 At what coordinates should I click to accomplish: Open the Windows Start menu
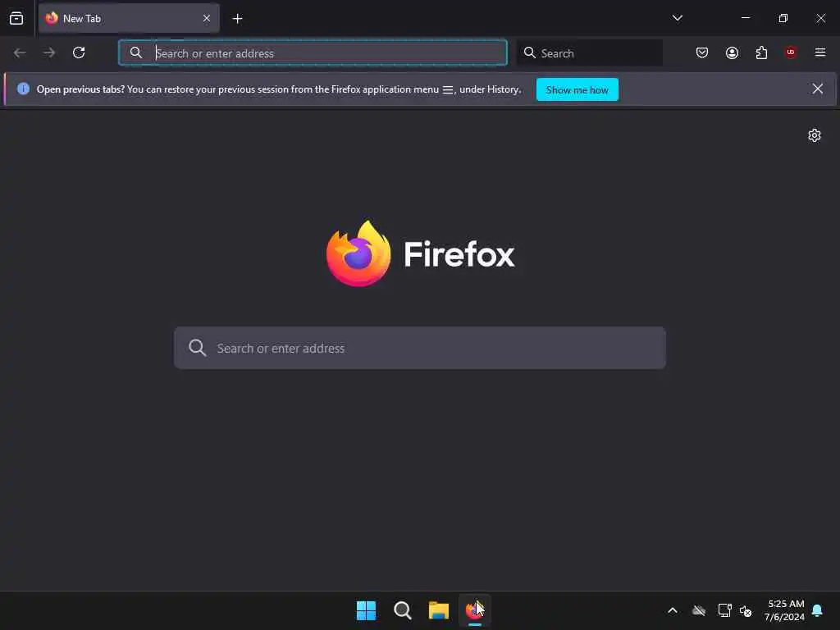[367, 610]
